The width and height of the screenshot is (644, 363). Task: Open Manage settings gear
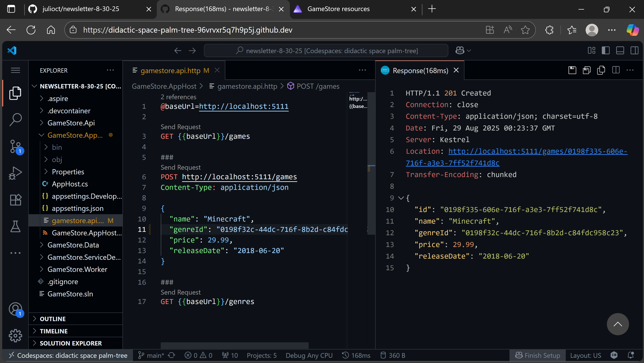tap(15, 335)
